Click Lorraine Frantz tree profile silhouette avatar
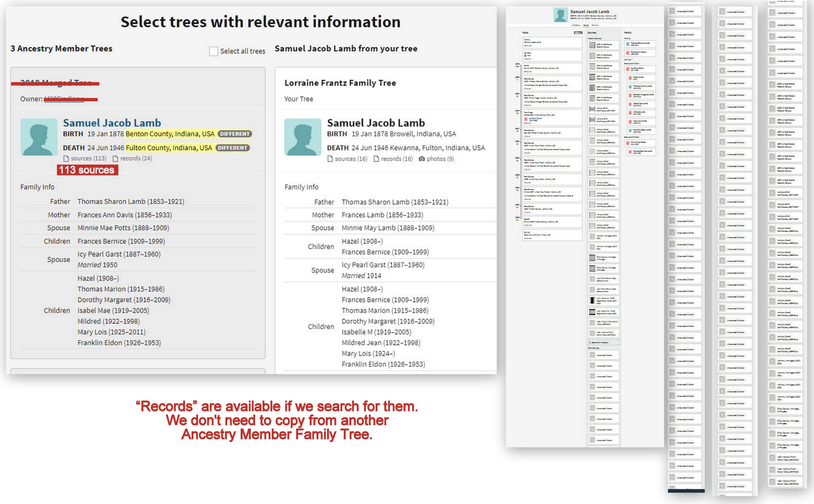The height and width of the screenshot is (504, 814). point(303,137)
